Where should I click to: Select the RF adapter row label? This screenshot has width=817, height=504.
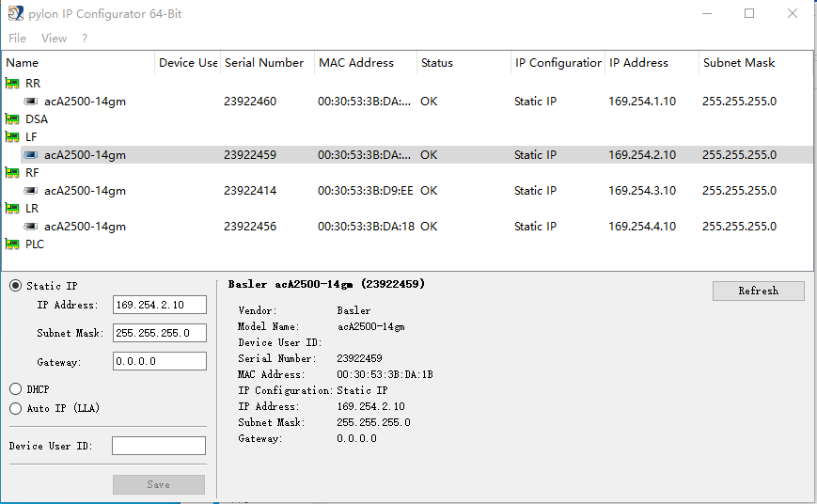(32, 173)
